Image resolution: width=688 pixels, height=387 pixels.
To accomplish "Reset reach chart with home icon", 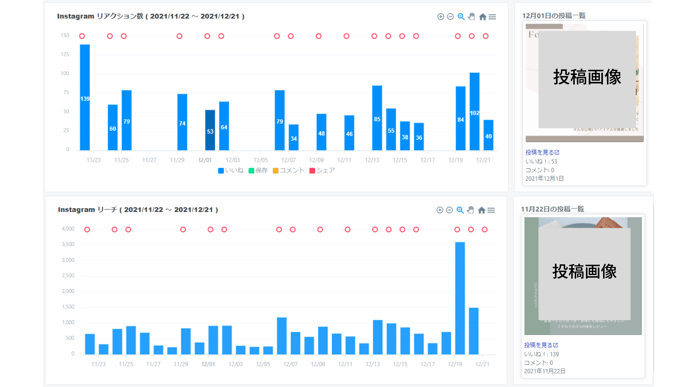I will [481, 210].
